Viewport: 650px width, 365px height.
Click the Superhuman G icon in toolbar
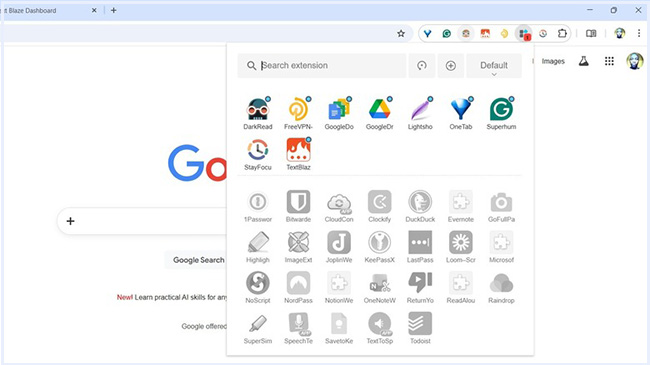[x=446, y=34]
